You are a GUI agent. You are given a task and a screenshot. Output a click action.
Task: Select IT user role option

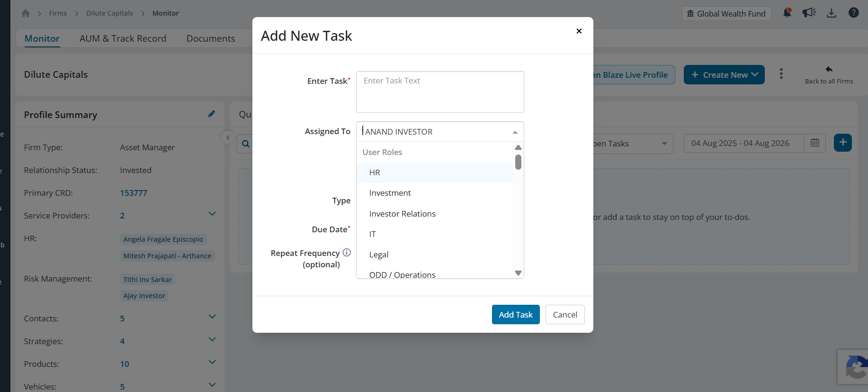coord(435,234)
